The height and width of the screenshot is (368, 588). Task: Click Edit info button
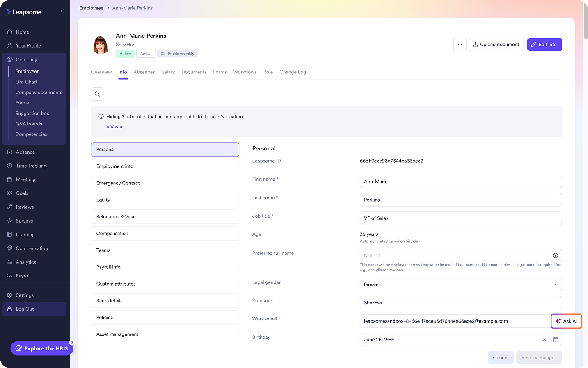point(545,44)
